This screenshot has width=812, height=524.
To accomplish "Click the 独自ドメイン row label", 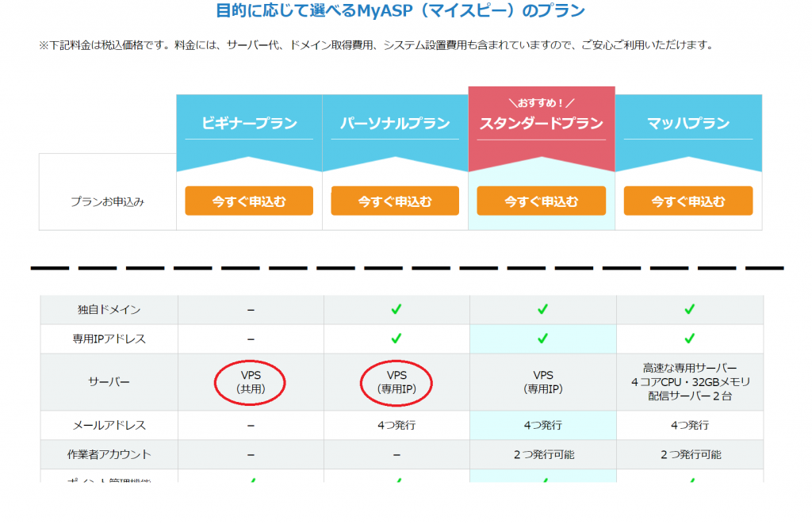I will coord(109,310).
